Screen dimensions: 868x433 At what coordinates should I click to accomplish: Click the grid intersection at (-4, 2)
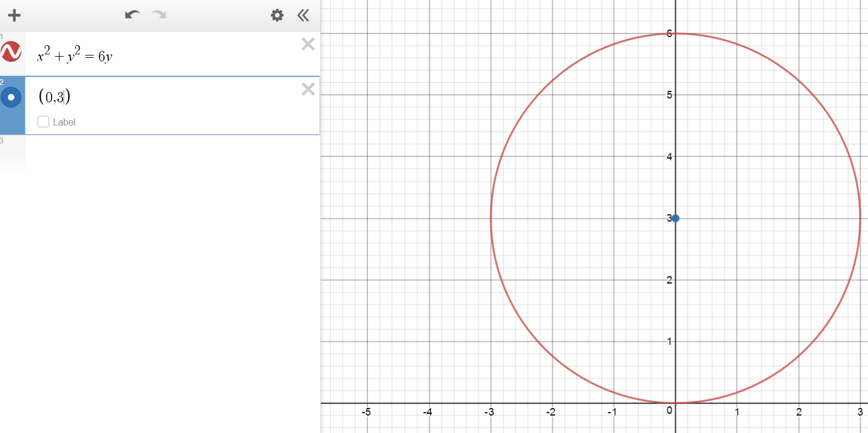[429, 280]
